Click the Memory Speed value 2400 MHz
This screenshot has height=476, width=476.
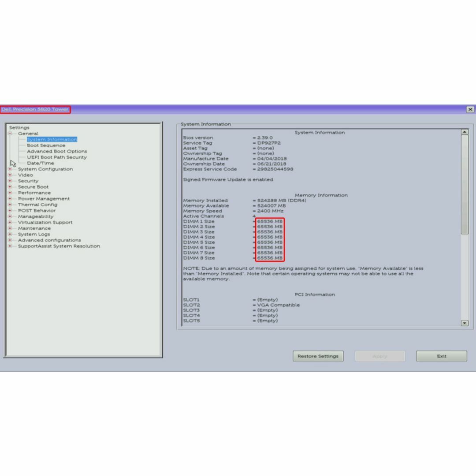point(271,211)
